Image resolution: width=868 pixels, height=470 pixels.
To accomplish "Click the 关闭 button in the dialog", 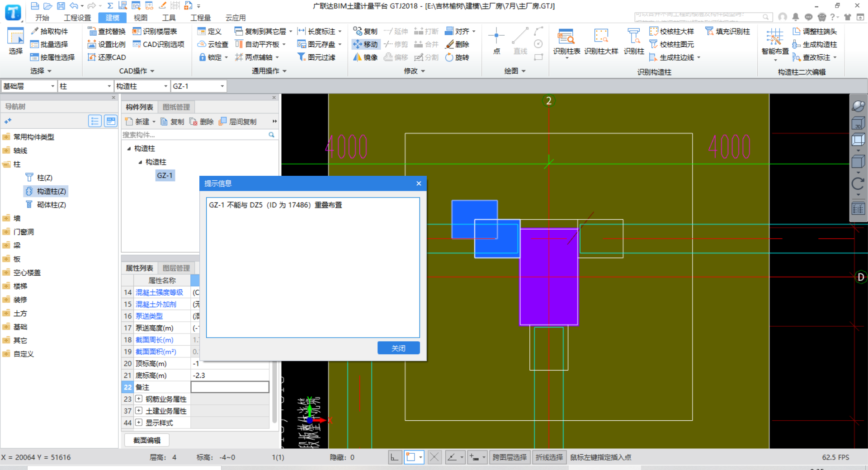I will [x=398, y=348].
